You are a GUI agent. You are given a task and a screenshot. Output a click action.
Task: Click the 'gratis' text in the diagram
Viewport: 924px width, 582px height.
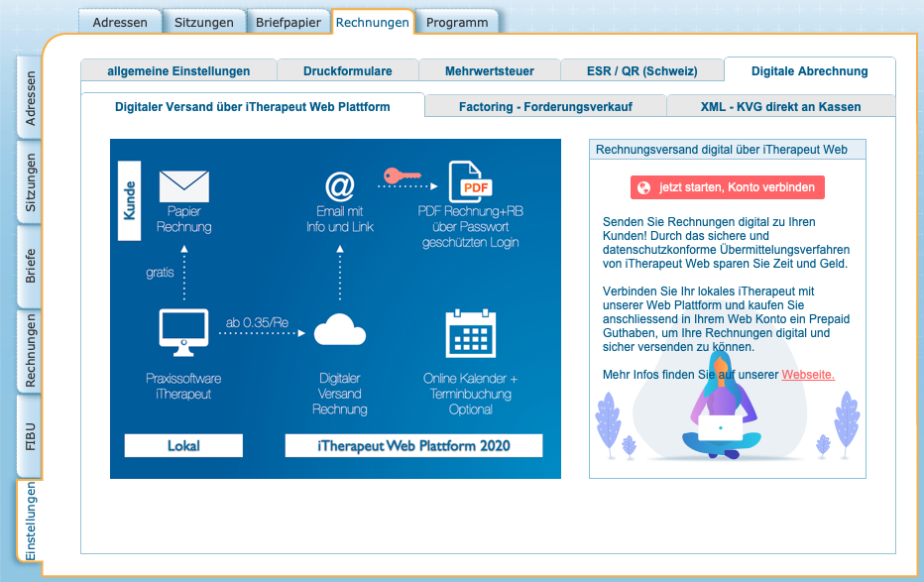(x=160, y=272)
